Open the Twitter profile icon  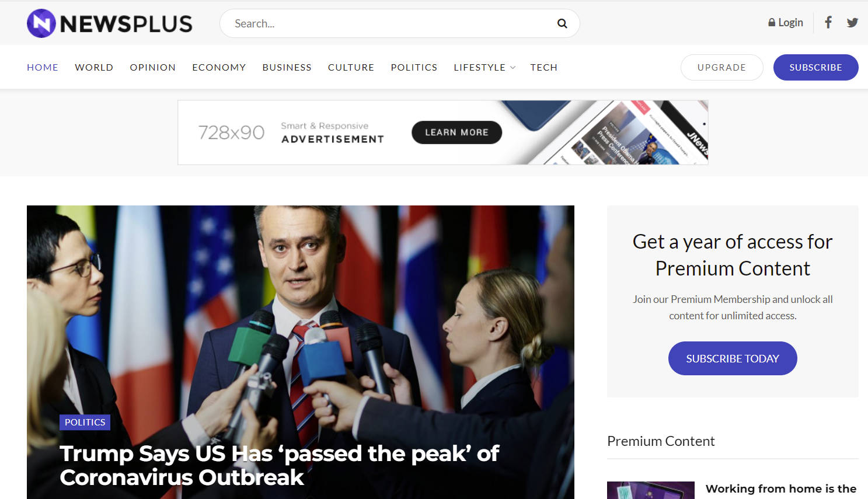852,23
